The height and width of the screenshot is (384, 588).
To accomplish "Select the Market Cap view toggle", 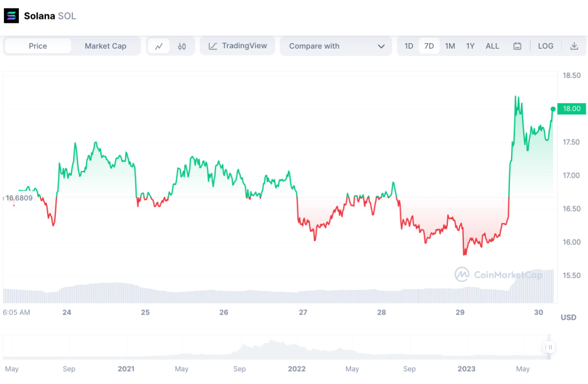I will [106, 46].
